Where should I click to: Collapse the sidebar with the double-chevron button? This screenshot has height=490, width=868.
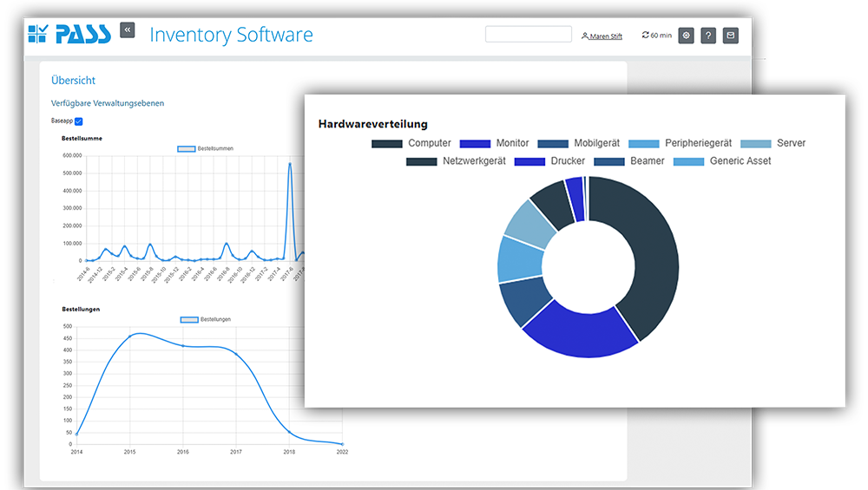(128, 29)
